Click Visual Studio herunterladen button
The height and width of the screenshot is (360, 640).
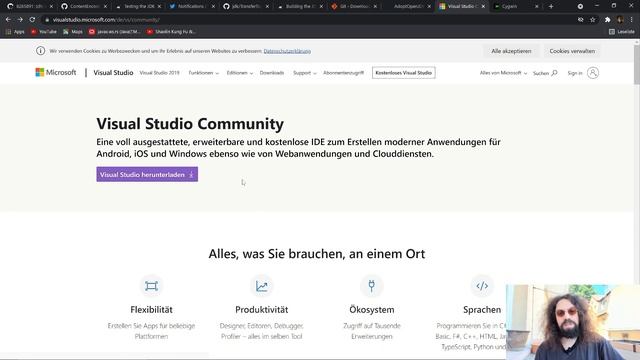[147, 174]
